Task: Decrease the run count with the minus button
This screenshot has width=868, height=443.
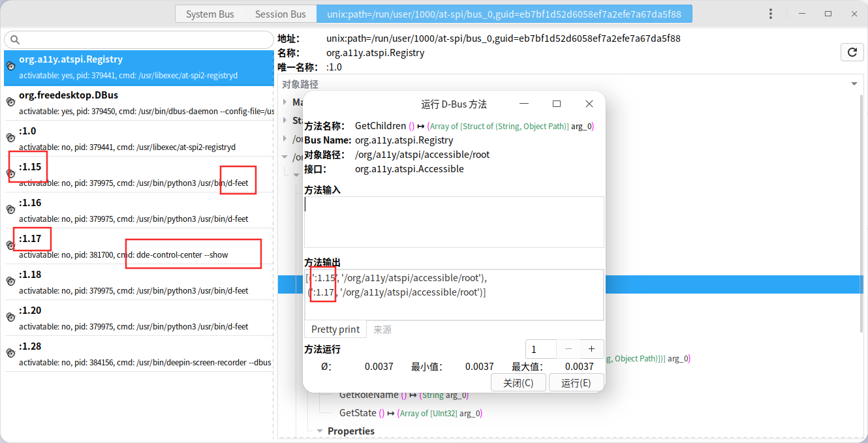Action: click(x=568, y=349)
